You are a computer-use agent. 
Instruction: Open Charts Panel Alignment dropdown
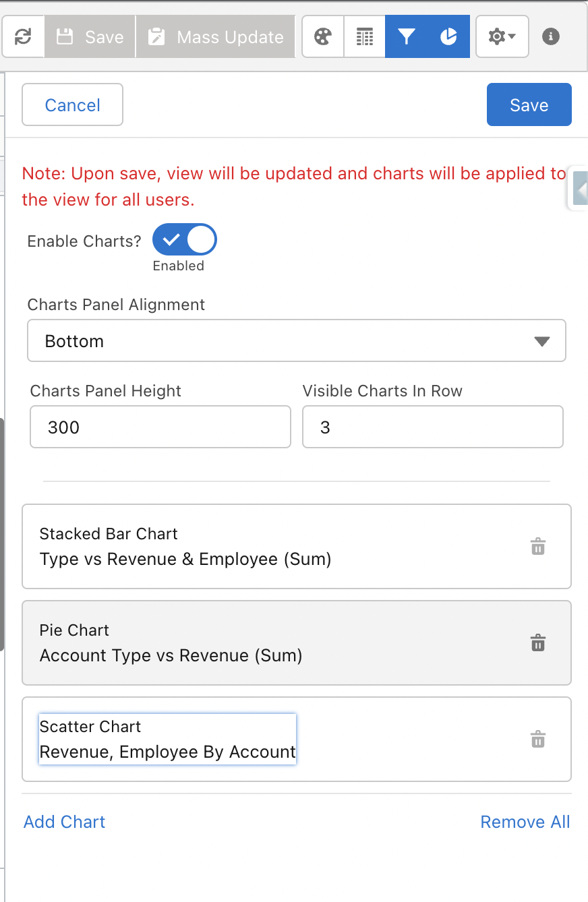point(296,341)
